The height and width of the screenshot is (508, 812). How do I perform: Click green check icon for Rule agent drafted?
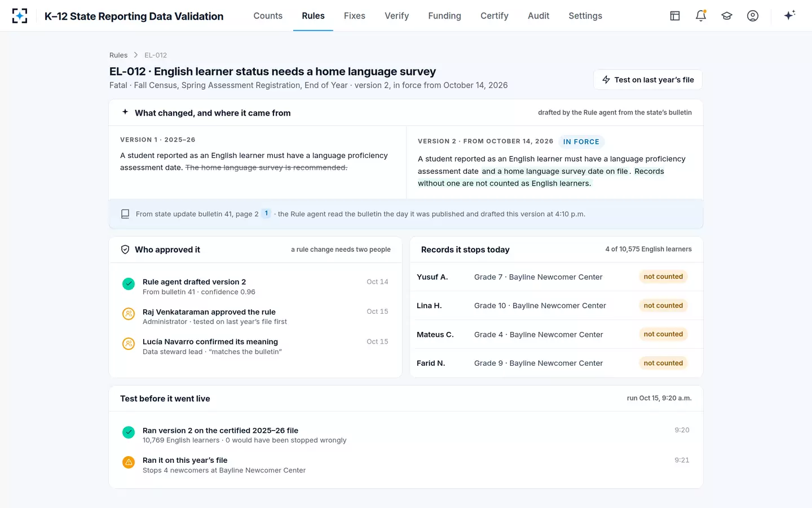129,284
